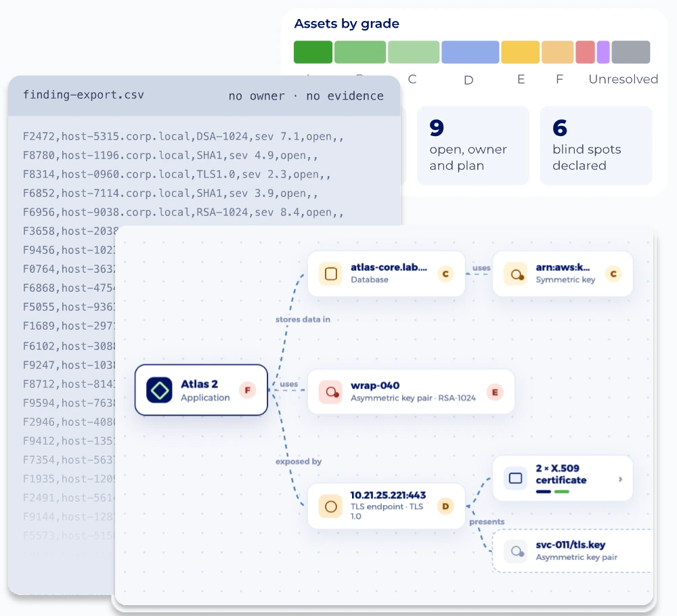Select the medium green grade B swatch
Image resolution: width=677 pixels, height=616 pixels.
click(x=360, y=52)
